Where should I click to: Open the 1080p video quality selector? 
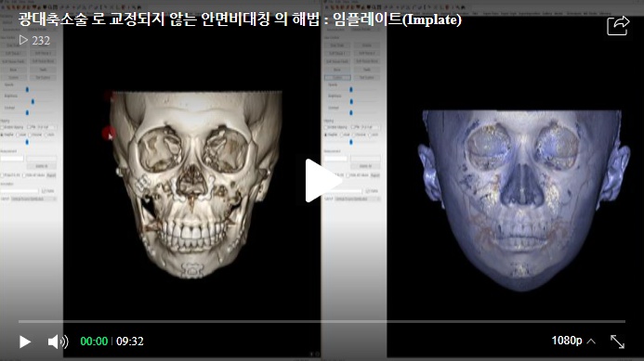tap(573, 341)
